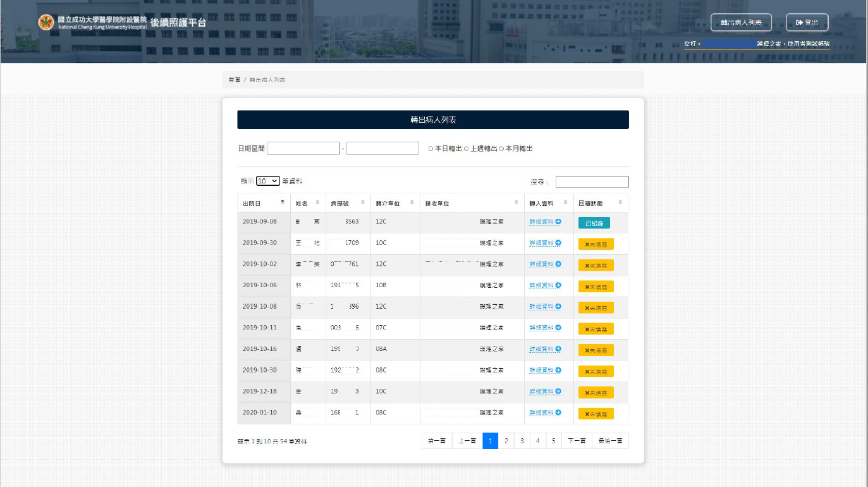This screenshot has height=487, width=868.
Task: Click 未填寫 button in the 2019-10-08 row
Action: pyautogui.click(x=596, y=308)
